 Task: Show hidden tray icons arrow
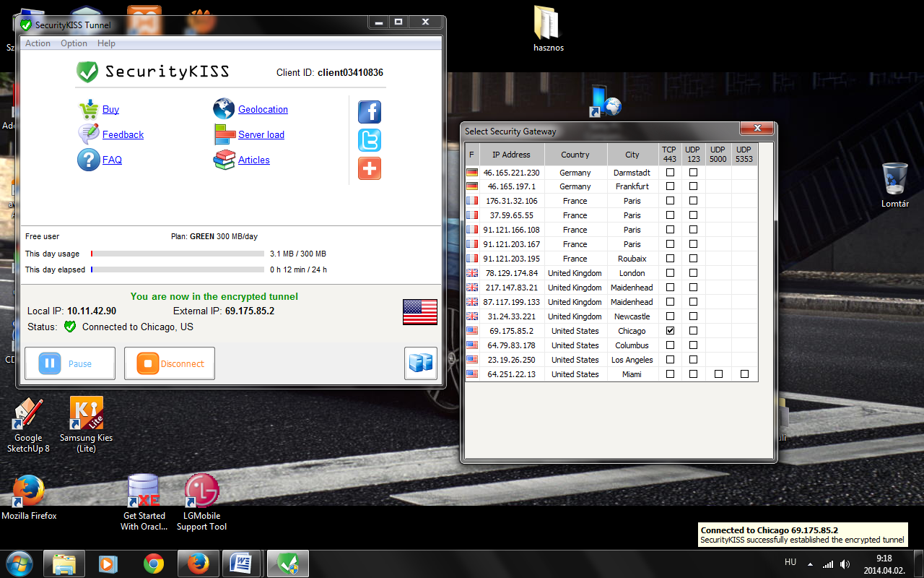810,564
